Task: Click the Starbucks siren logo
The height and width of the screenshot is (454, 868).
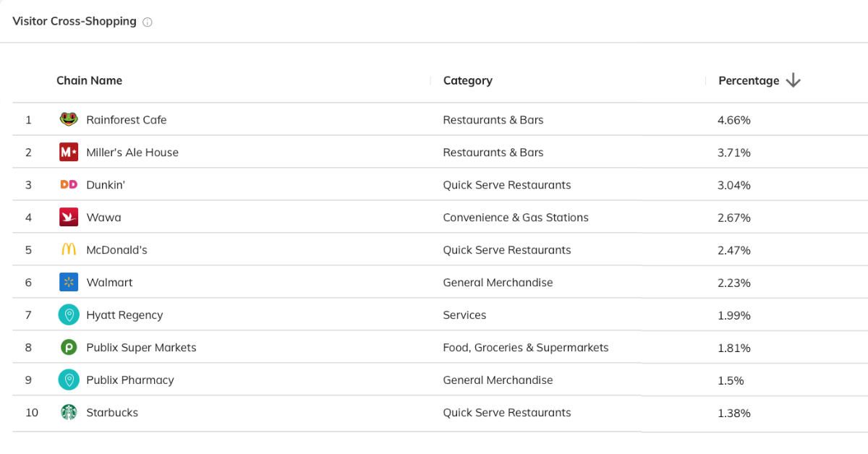Action: 69,413
